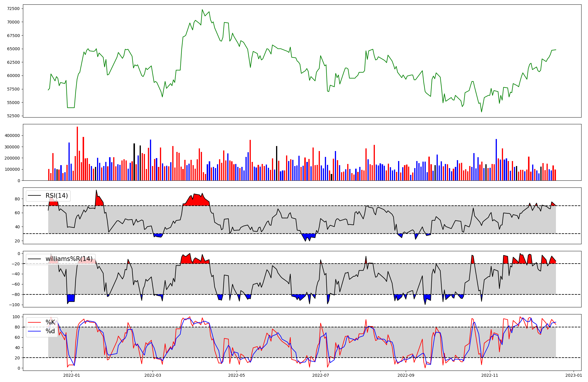
Task: Click the Williams %R axis label −60
Action: pyautogui.click(x=15, y=284)
